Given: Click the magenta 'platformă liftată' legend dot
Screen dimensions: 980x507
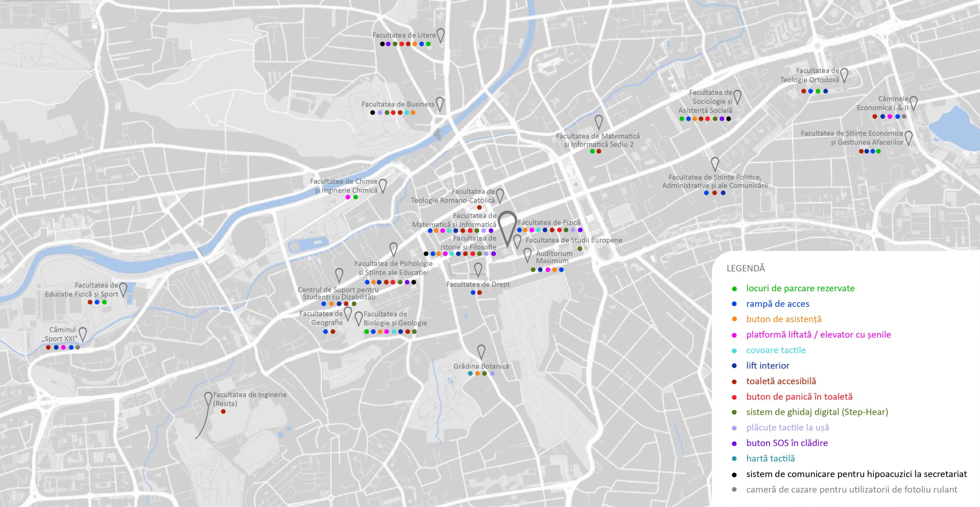Looking at the screenshot, I should (x=734, y=335).
